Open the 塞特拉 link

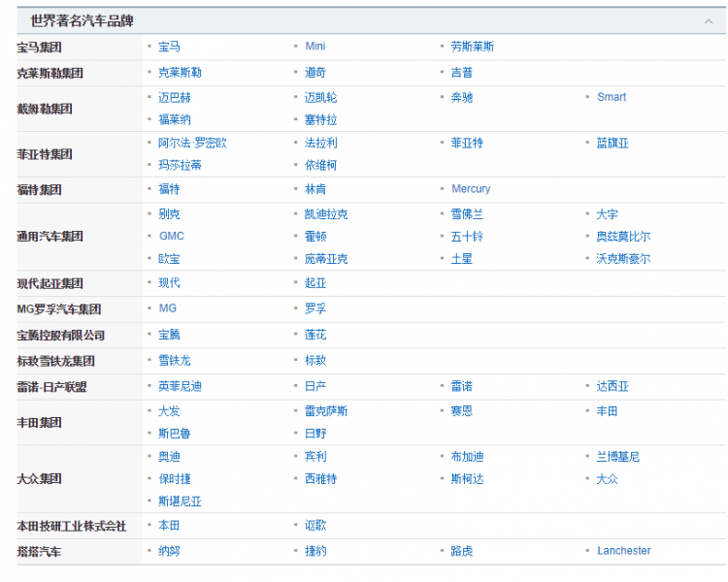[321, 119]
